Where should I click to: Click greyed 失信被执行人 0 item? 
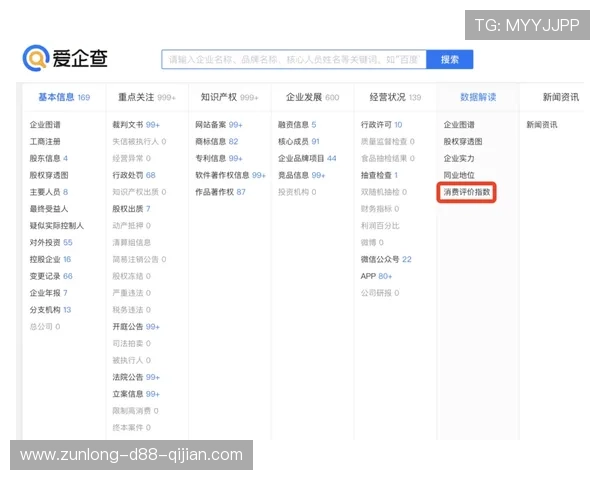click(139, 142)
